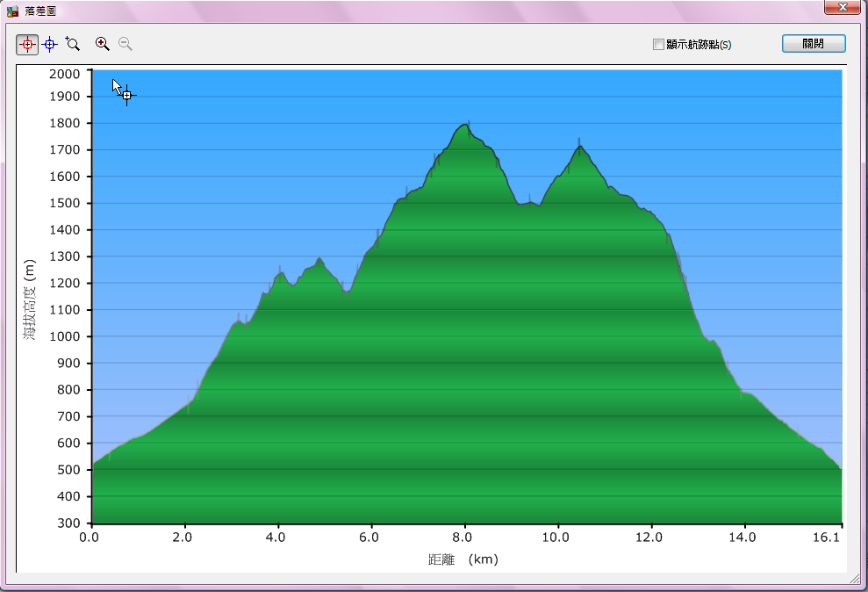Viewport: 868px width, 592px height.
Task: Click the greyed-out zoom out icon
Action: click(126, 44)
